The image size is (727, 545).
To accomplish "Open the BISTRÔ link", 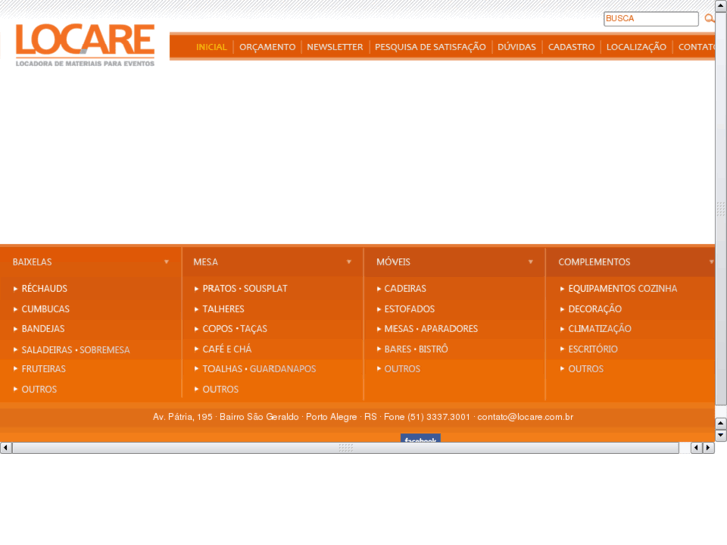I will [x=434, y=349].
